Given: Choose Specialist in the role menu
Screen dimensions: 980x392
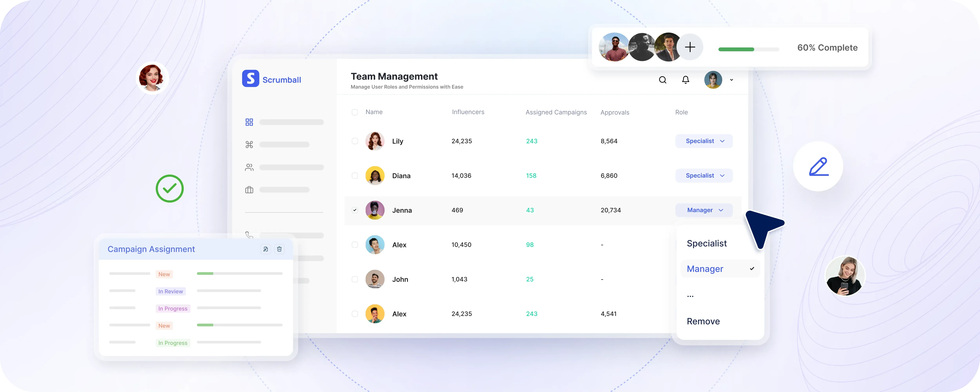Looking at the screenshot, I should click(x=706, y=244).
